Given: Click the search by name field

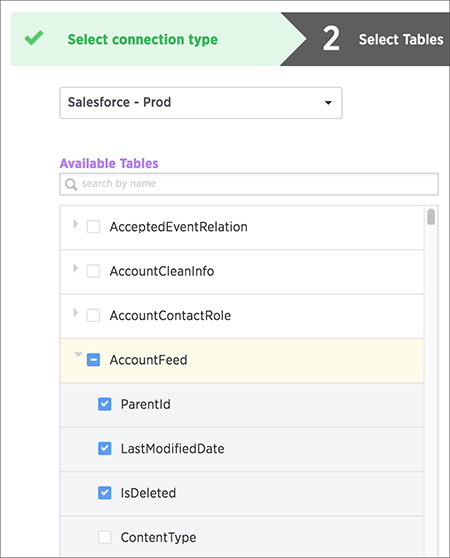Looking at the screenshot, I should [x=249, y=184].
